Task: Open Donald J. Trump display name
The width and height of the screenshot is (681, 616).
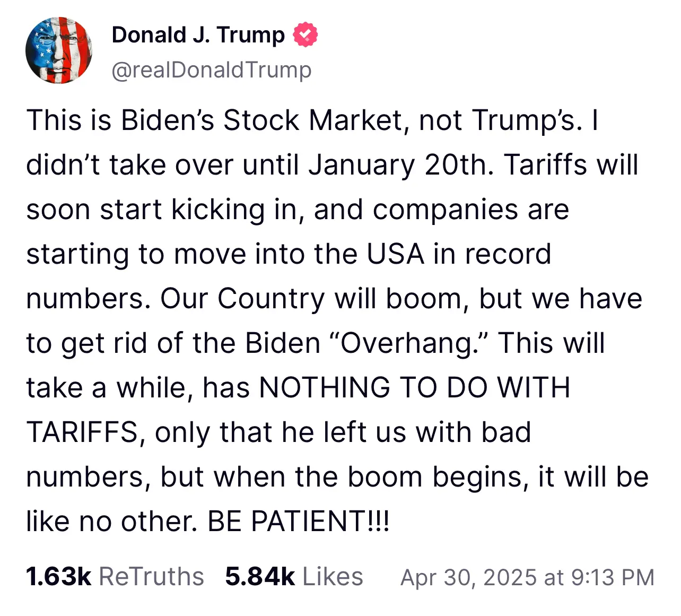Action: tap(198, 34)
